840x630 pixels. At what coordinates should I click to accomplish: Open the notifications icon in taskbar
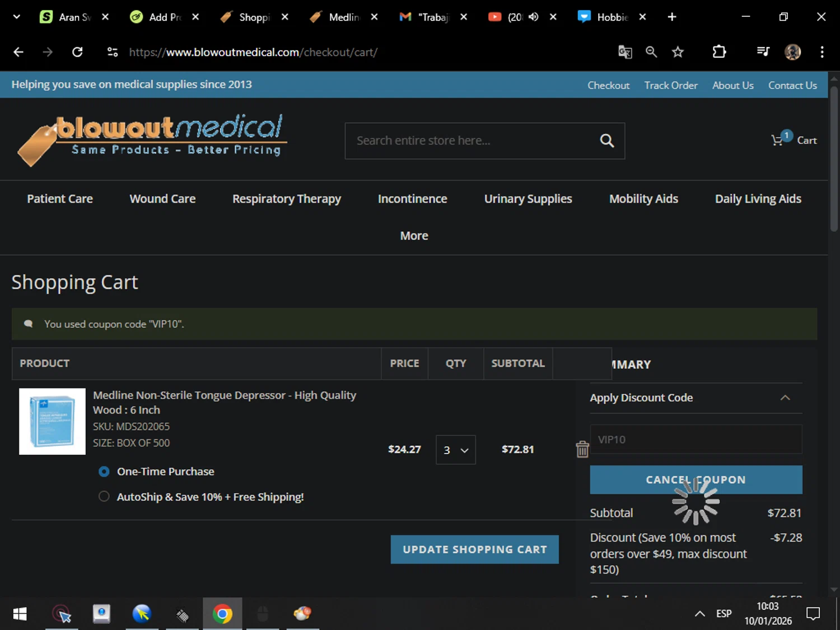[813, 614]
